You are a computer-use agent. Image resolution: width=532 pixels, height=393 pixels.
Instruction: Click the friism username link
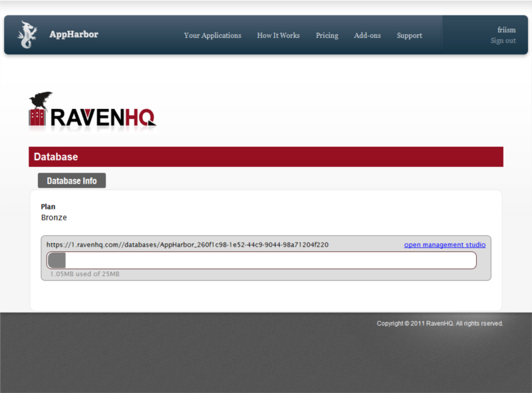[x=507, y=30]
